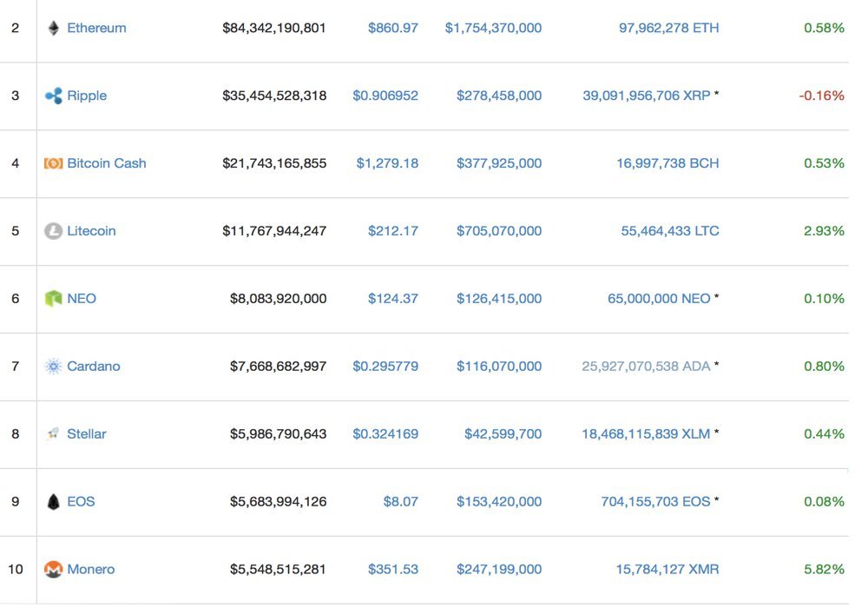Click the green NEO logo icon
The width and height of the screenshot is (868, 608).
pos(53,299)
